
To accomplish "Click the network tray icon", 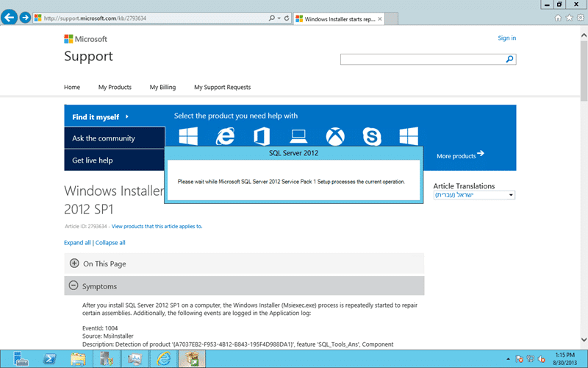I will click(530, 359).
